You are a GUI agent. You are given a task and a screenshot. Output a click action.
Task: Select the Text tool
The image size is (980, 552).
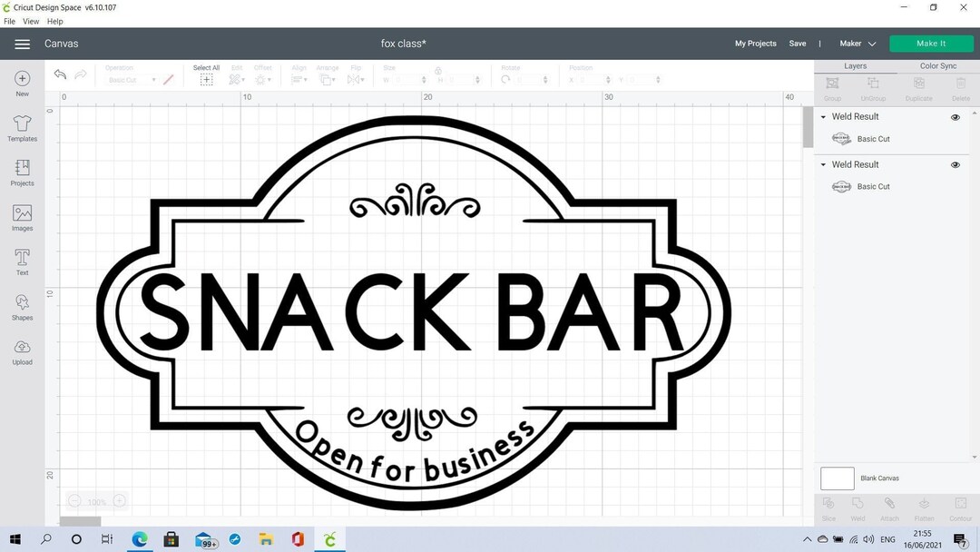pos(21,261)
